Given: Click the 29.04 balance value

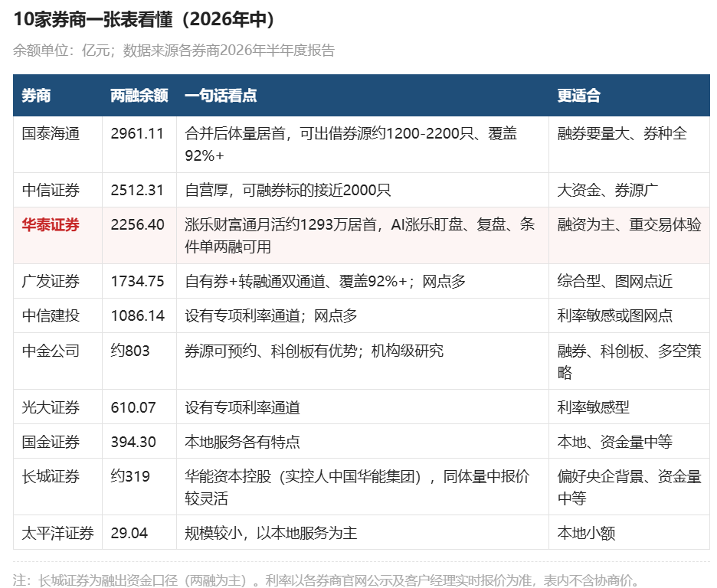Looking at the screenshot, I should coord(129,533).
